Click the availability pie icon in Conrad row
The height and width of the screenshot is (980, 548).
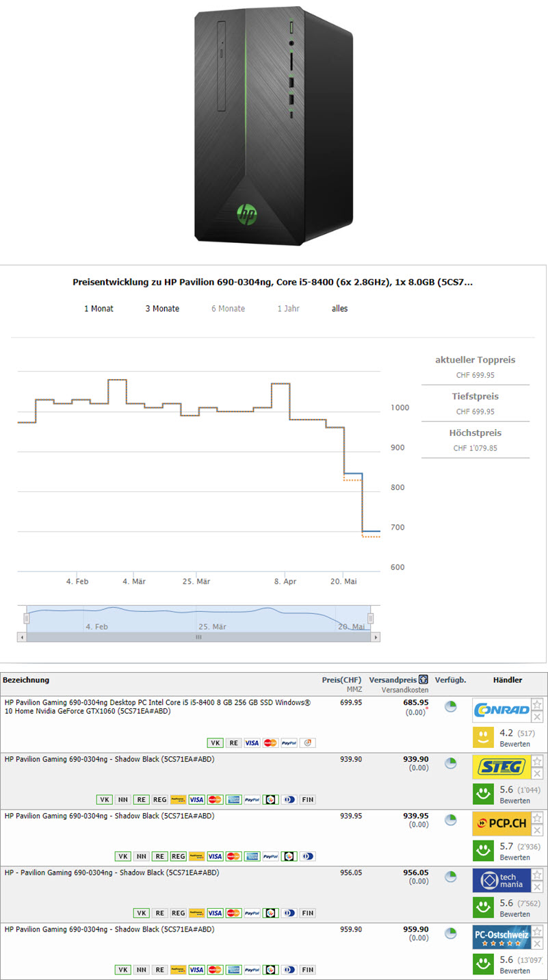tap(450, 706)
